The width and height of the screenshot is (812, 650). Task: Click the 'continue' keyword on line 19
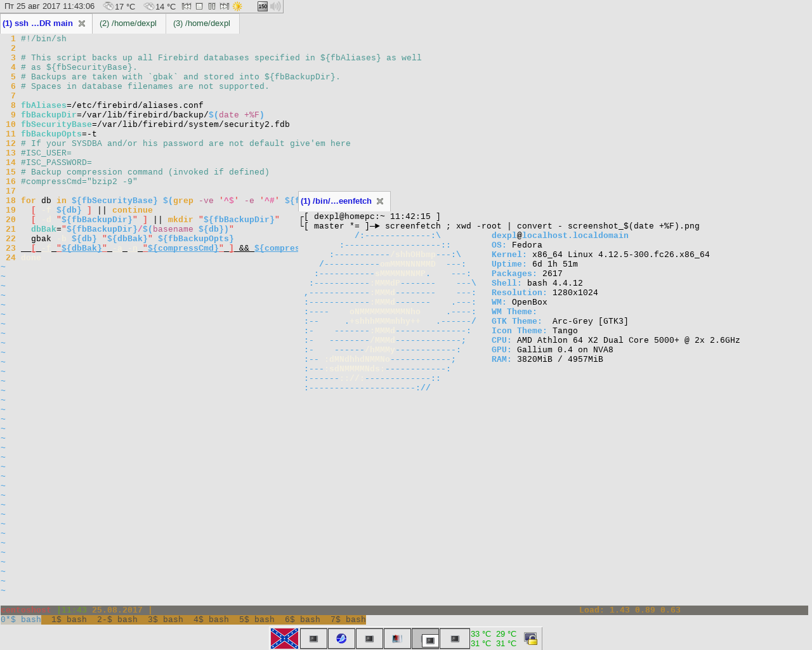[133, 210]
